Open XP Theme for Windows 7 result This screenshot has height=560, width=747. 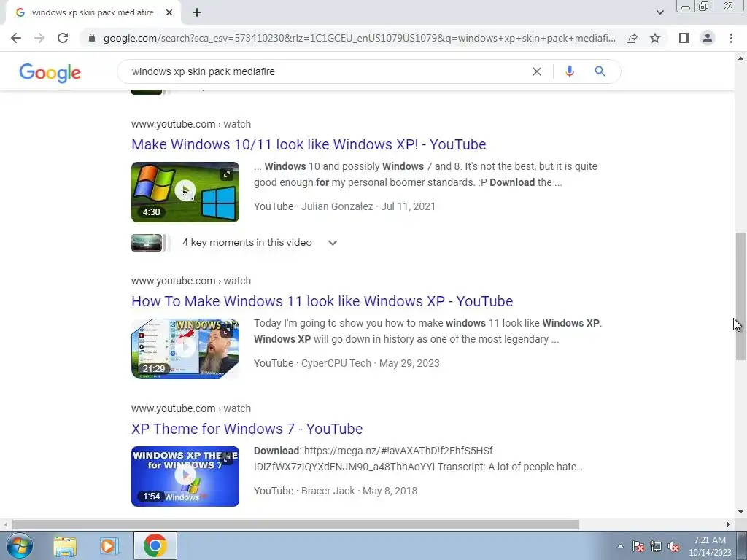click(x=247, y=429)
